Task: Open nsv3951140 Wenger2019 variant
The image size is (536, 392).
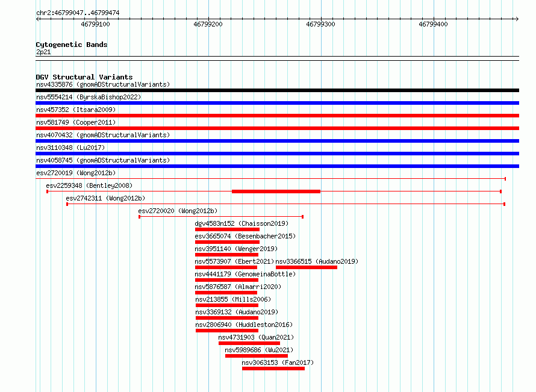Action: point(236,249)
